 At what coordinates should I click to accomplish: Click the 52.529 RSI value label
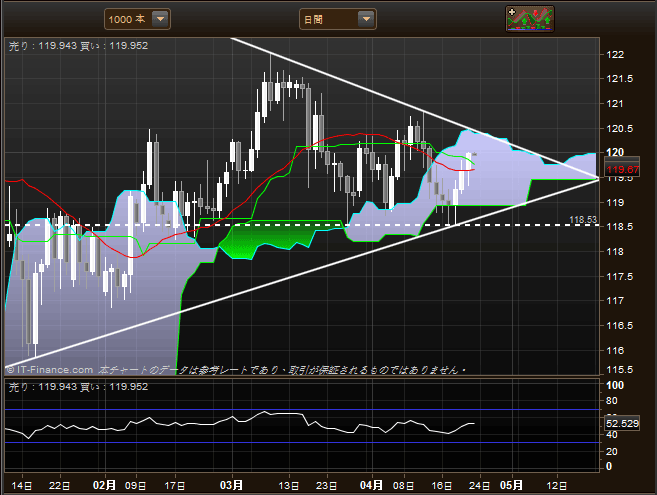[622, 424]
